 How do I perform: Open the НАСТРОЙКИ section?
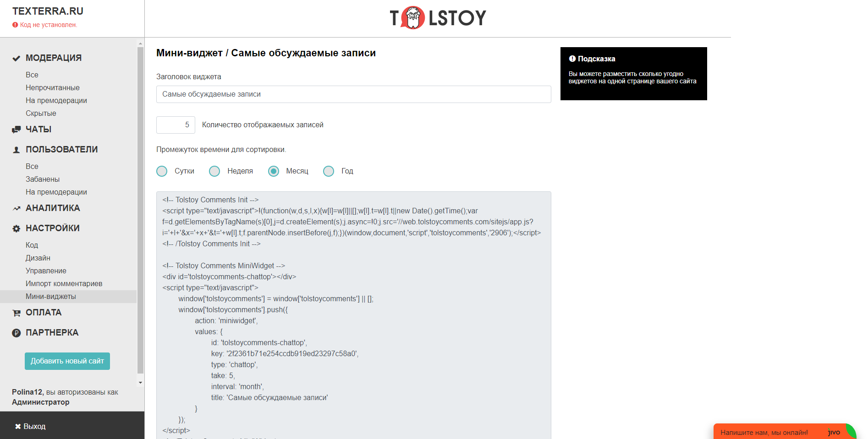tap(53, 228)
